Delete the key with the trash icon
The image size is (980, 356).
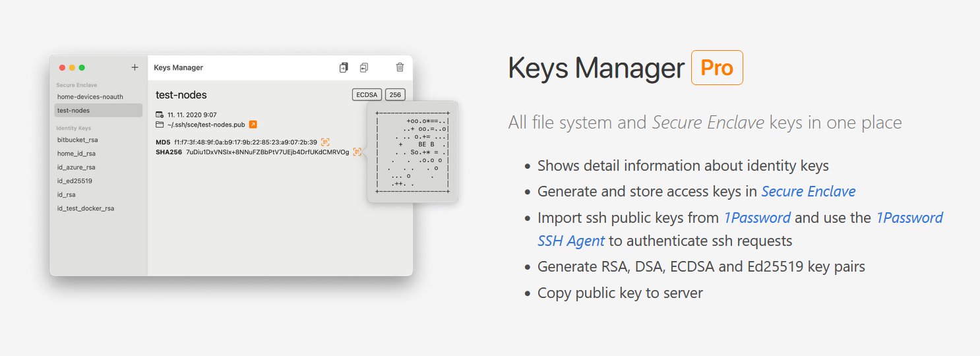(x=400, y=67)
